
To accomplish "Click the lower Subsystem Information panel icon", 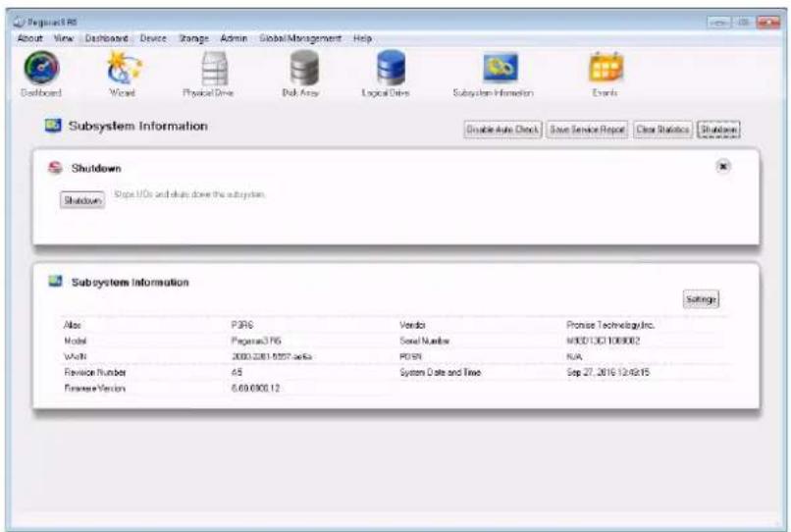I will pyautogui.click(x=55, y=281).
